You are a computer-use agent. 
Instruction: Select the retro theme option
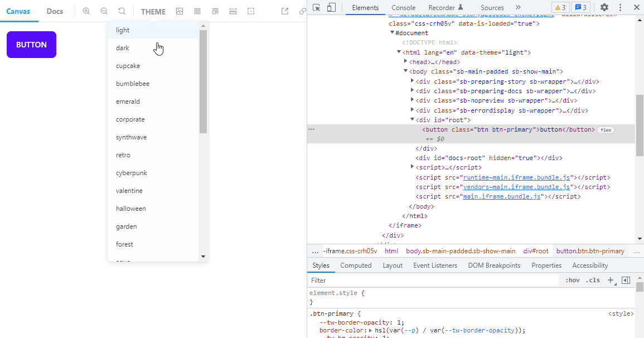pos(153,155)
